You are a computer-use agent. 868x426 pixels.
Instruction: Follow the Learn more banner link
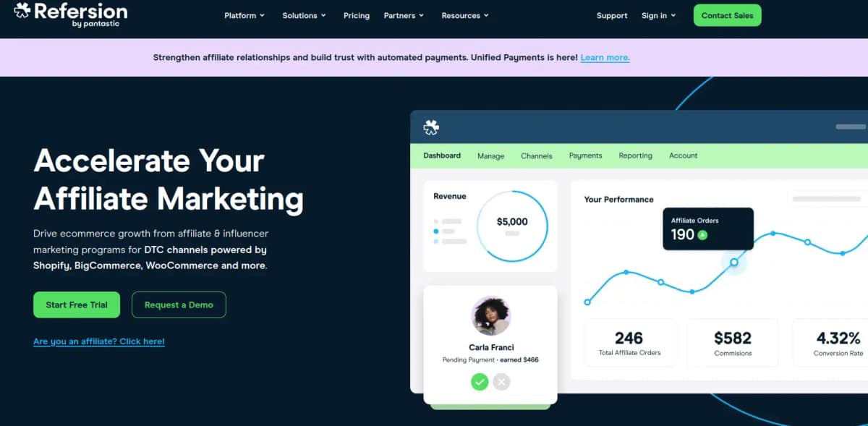(605, 58)
